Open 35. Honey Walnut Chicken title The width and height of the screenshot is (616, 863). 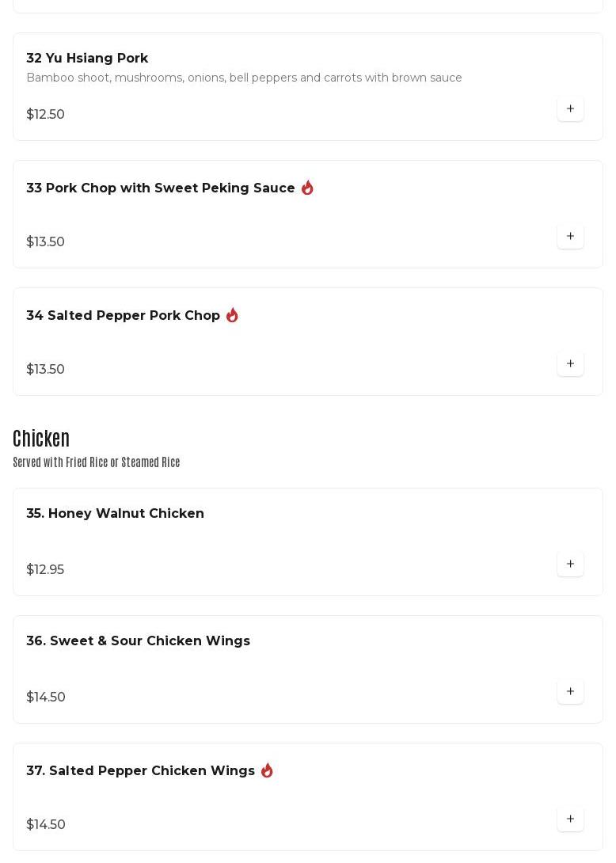click(116, 513)
